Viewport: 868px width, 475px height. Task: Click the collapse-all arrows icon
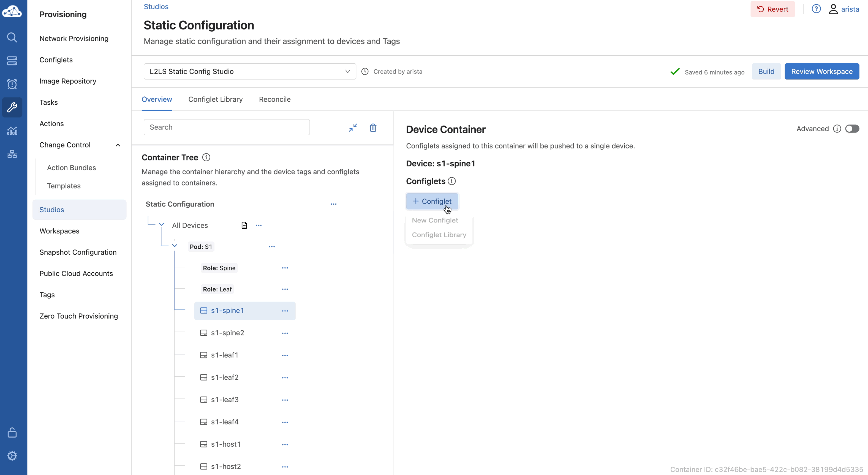(353, 127)
